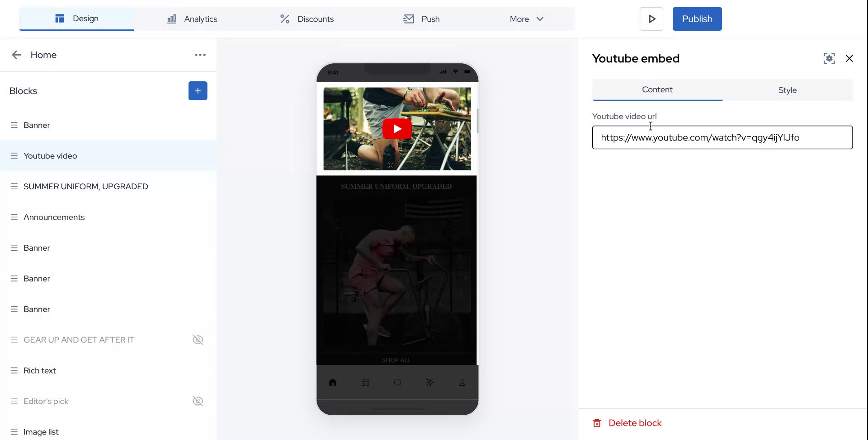Click the Discounts percent icon
This screenshot has height=440, width=868.
[x=284, y=19]
